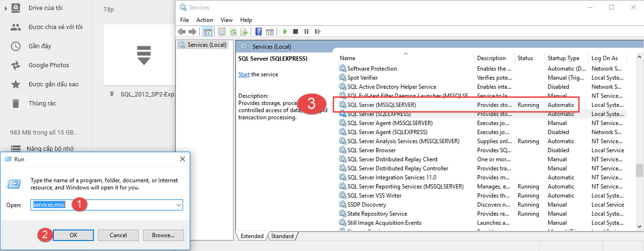Click OK in the Run dialog

pyautogui.click(x=73, y=235)
